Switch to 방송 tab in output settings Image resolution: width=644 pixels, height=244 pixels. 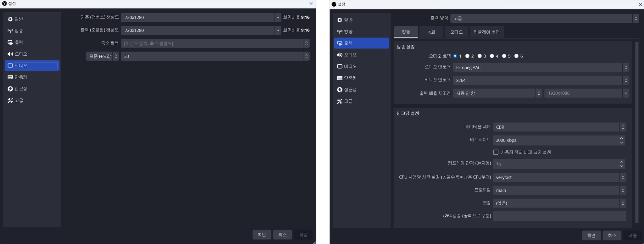click(x=406, y=32)
